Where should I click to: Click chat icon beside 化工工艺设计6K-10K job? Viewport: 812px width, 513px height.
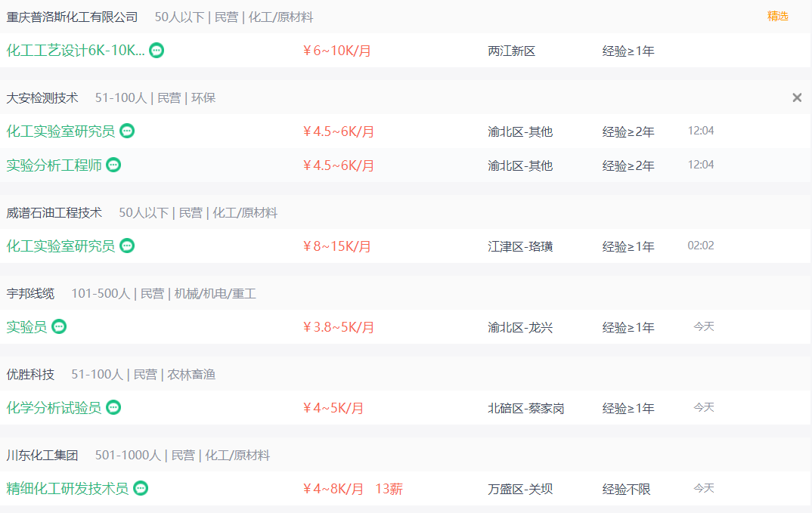157,51
